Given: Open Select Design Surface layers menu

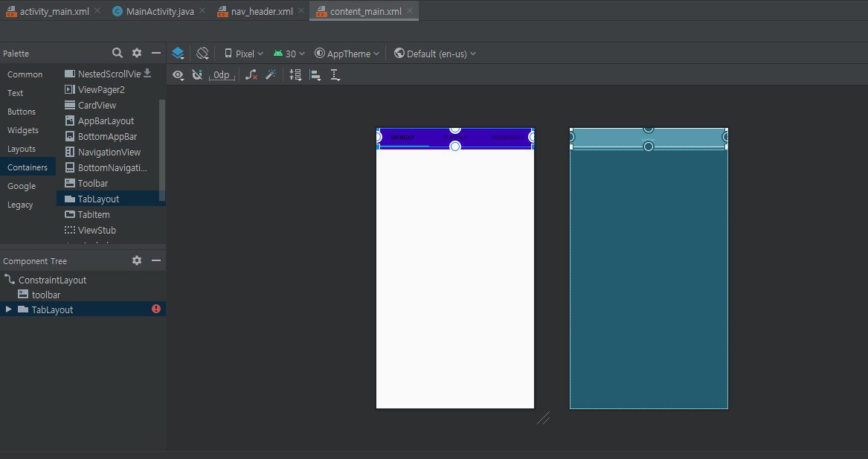Looking at the screenshot, I should pyautogui.click(x=178, y=53).
